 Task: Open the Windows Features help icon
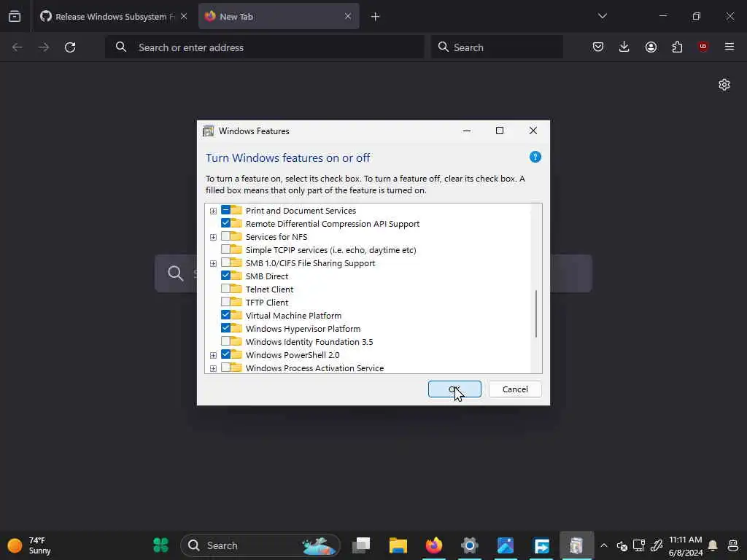pyautogui.click(x=535, y=157)
